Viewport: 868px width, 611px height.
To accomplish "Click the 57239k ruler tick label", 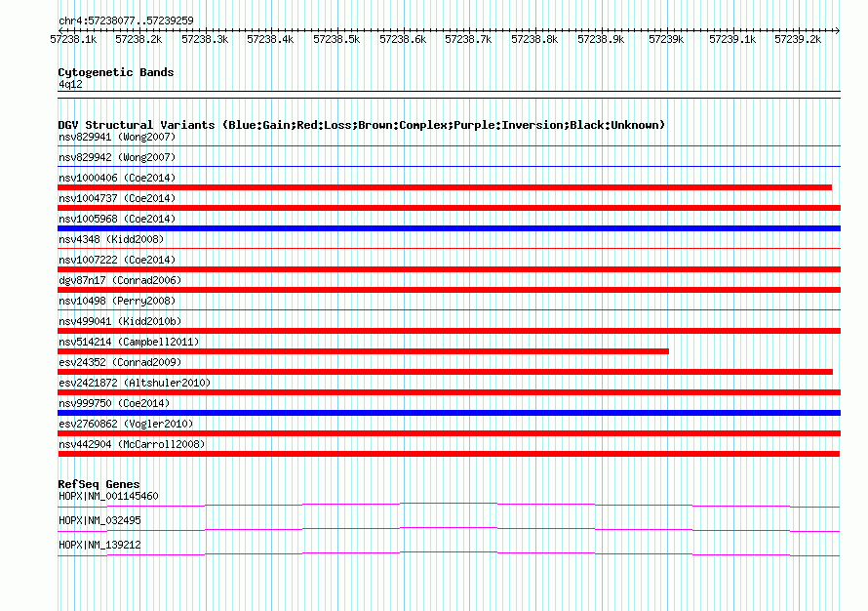I will pos(666,39).
